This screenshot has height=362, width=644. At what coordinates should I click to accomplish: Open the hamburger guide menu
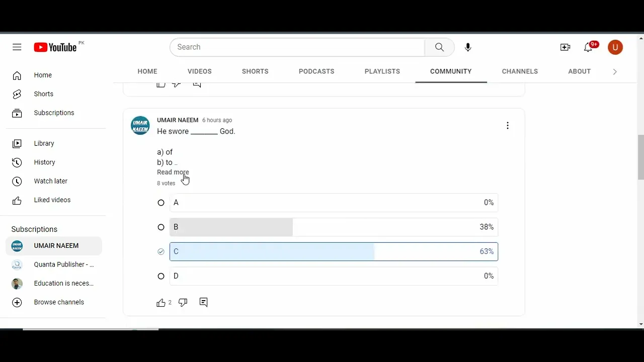point(17,47)
